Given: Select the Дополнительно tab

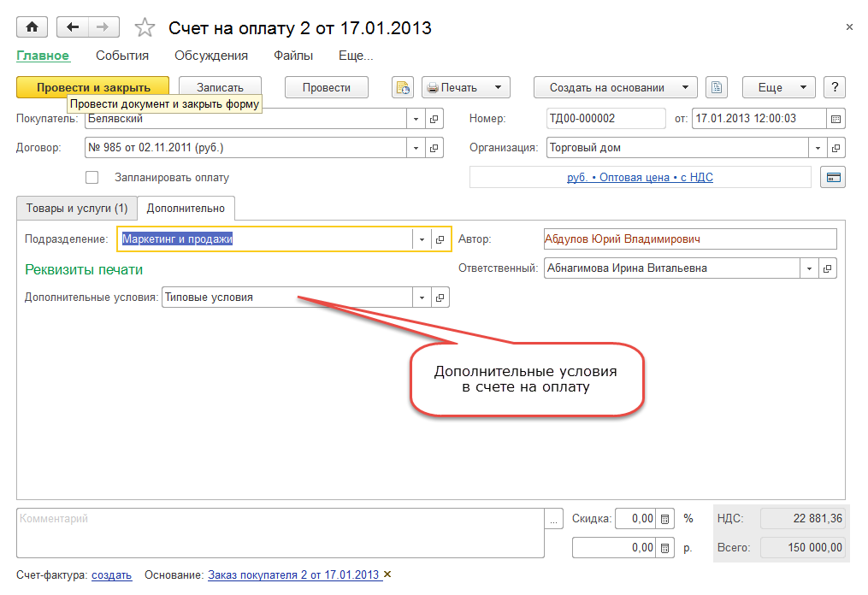Looking at the screenshot, I should coord(186,209).
